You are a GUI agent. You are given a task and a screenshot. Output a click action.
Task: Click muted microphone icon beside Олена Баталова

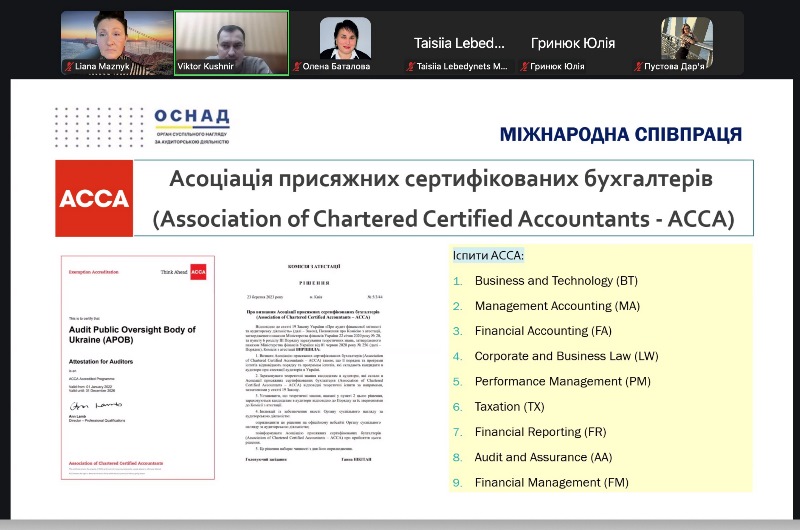click(x=297, y=66)
